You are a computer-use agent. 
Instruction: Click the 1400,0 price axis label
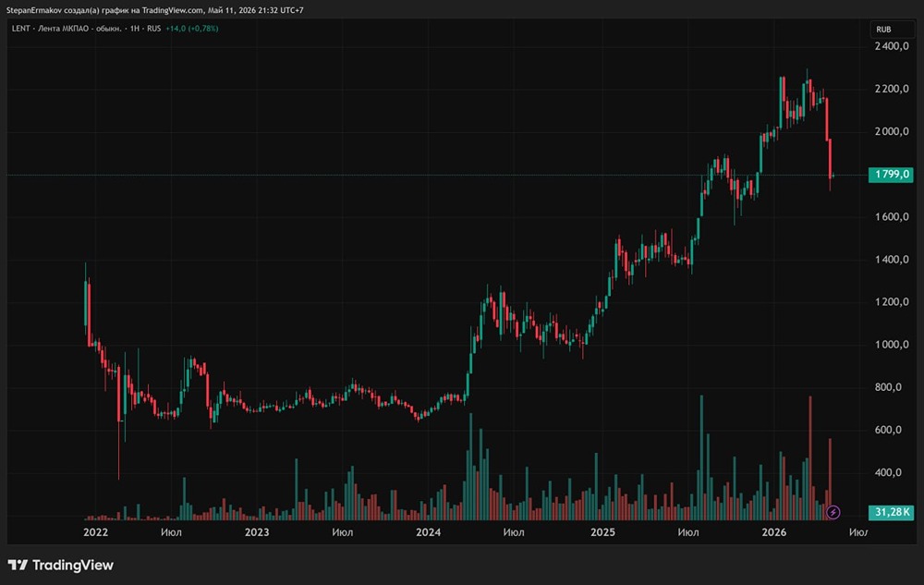pyautogui.click(x=892, y=259)
